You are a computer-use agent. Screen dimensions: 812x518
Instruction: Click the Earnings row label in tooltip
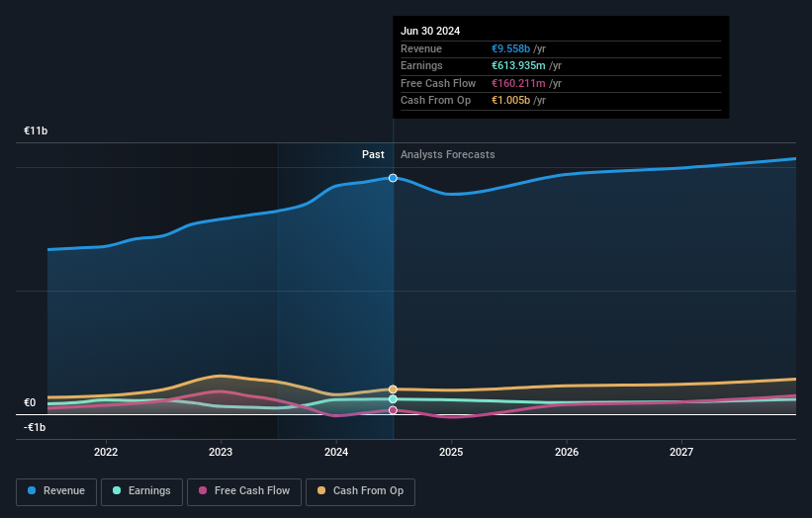pos(421,65)
